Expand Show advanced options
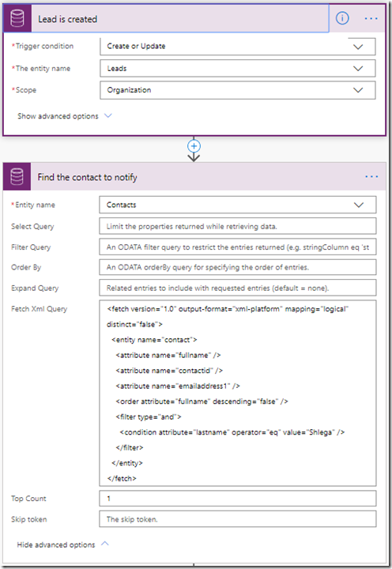Image resolution: width=392 pixels, height=569 pixels. 65,116
